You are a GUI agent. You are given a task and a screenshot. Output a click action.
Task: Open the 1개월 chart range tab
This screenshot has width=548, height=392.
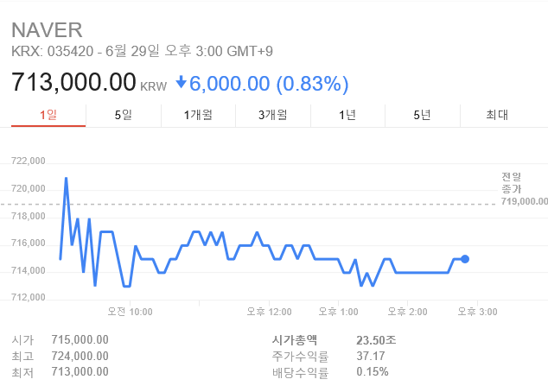[198, 115]
